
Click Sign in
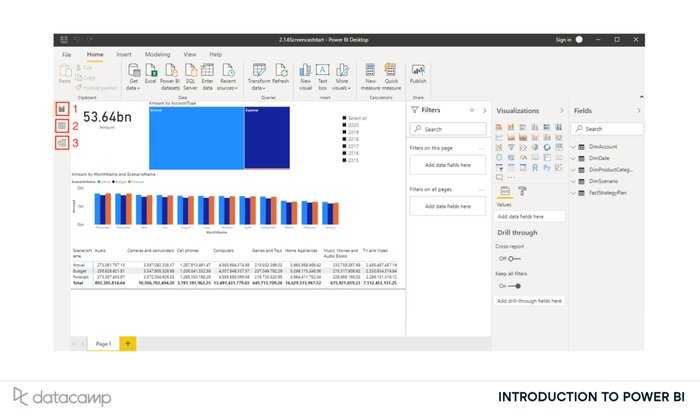pos(563,40)
